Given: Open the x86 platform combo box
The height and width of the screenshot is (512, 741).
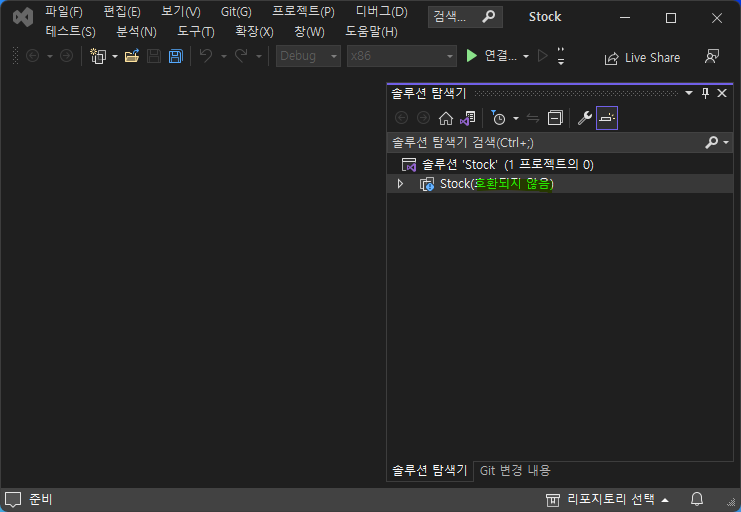Looking at the screenshot, I should (x=402, y=56).
